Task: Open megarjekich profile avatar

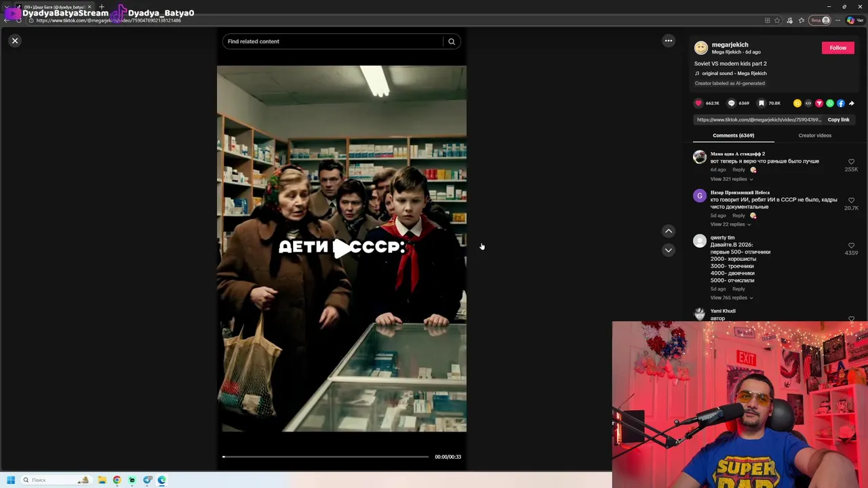Action: tap(701, 47)
